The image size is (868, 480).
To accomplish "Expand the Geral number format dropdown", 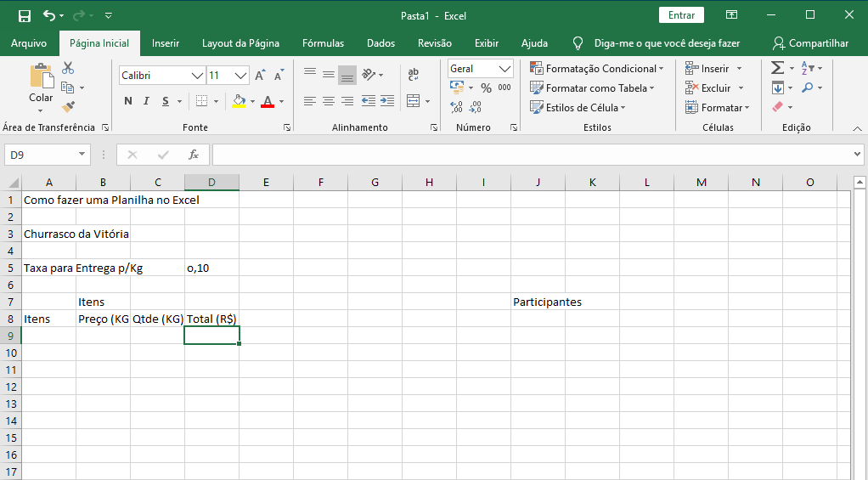I will point(505,69).
